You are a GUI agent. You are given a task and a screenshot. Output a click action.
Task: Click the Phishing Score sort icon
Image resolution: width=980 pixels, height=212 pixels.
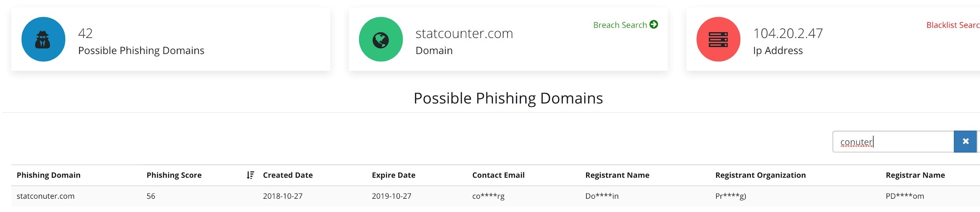(250, 175)
